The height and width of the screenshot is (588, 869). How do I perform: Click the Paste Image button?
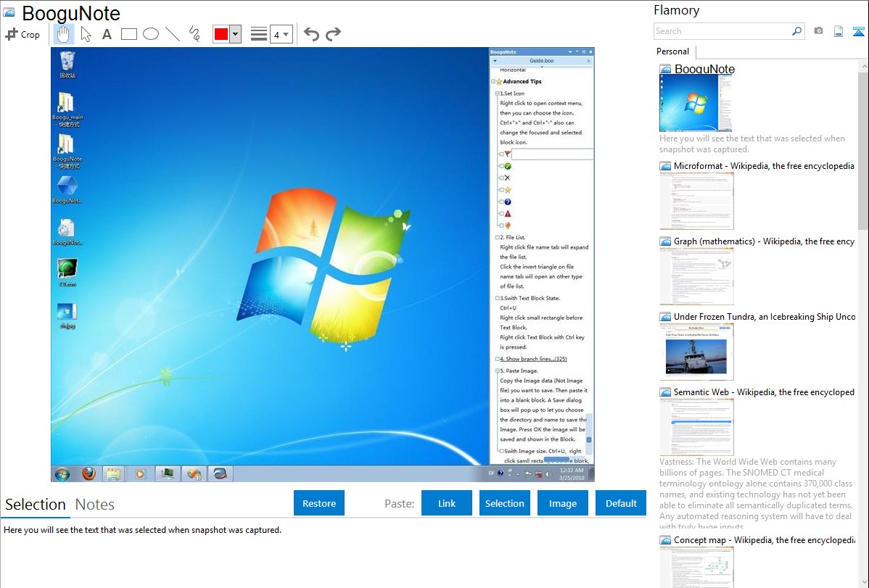(562, 503)
